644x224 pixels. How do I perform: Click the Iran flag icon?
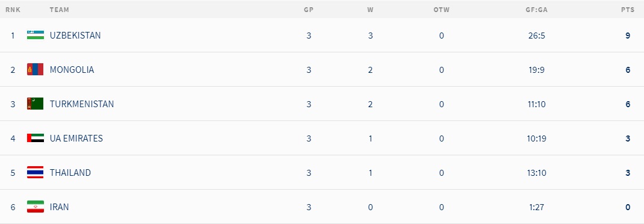[36, 207]
